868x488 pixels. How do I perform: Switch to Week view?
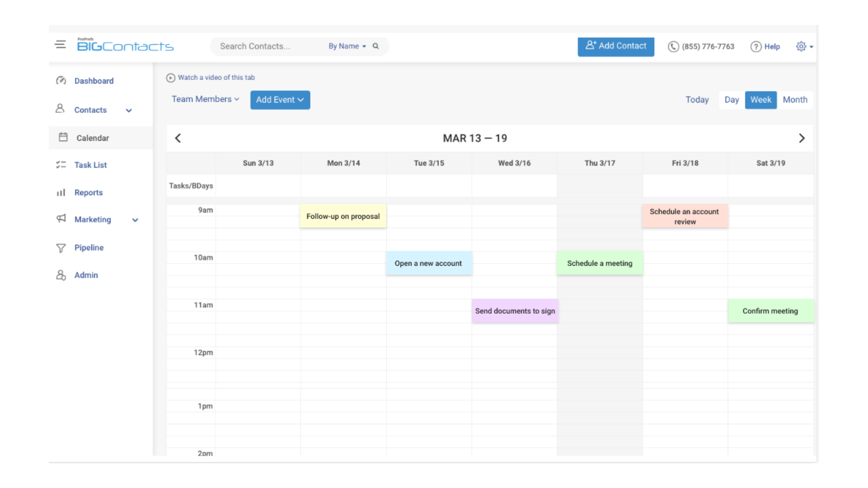tap(761, 100)
